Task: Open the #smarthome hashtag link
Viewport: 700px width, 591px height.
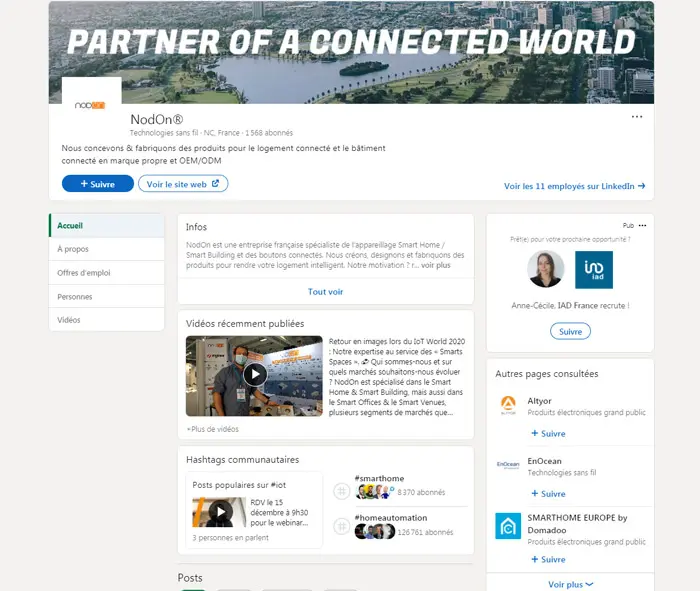Action: 379,478
